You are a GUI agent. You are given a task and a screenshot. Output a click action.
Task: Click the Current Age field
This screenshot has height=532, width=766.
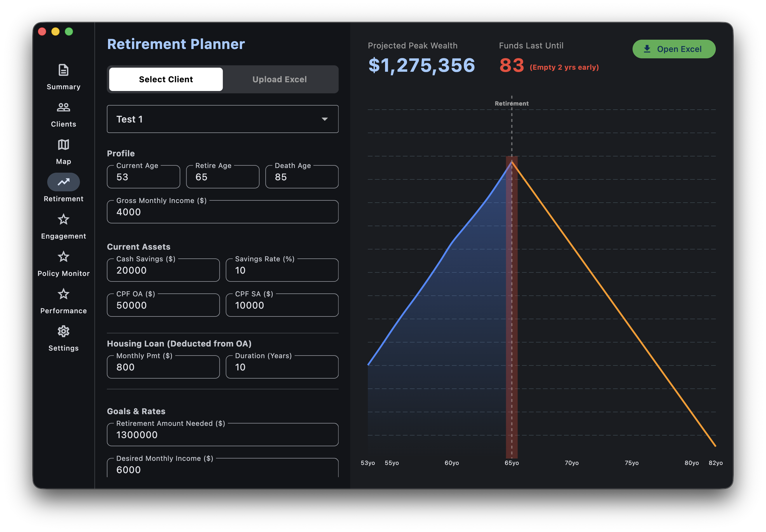143,177
